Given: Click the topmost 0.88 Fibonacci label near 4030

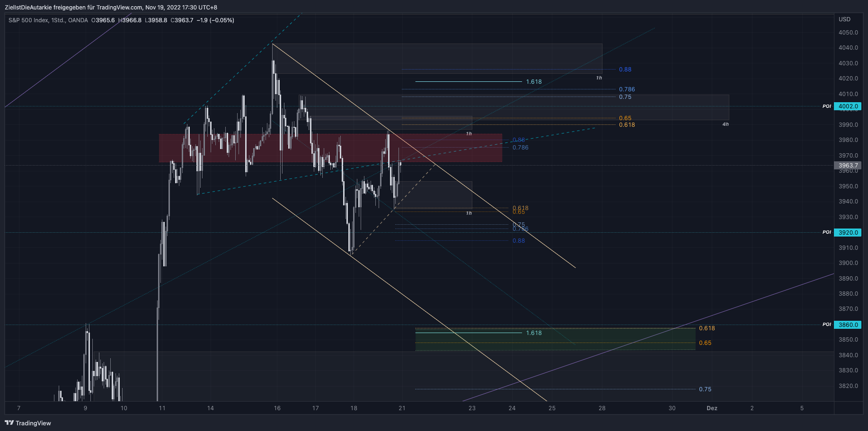Looking at the screenshot, I should click(x=625, y=70).
